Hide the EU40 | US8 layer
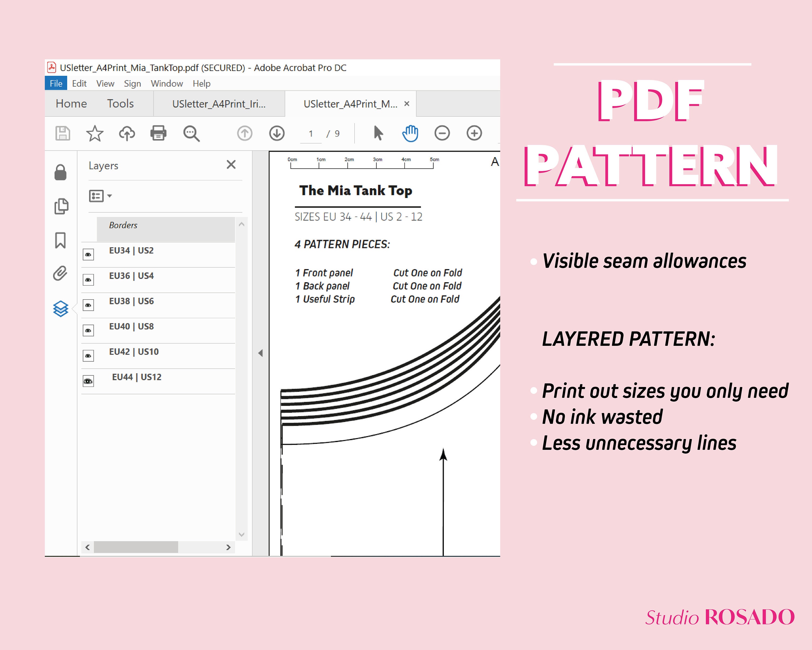Image resolution: width=812 pixels, height=650 pixels. pos(88,330)
